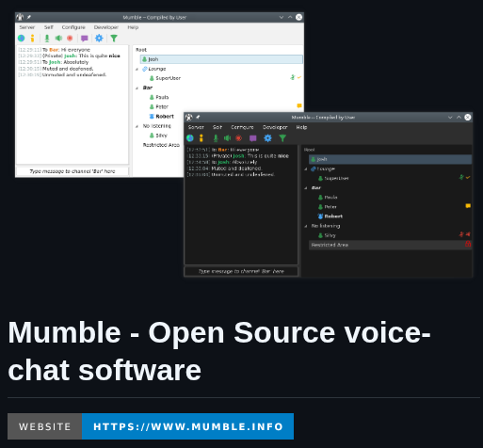Select Root channel in dark window
483x448 pixels.
[310, 150]
